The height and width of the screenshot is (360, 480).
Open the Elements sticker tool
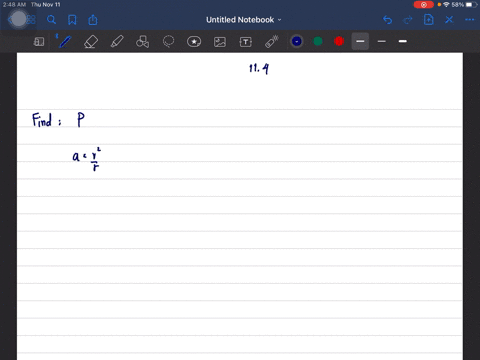[194, 42]
